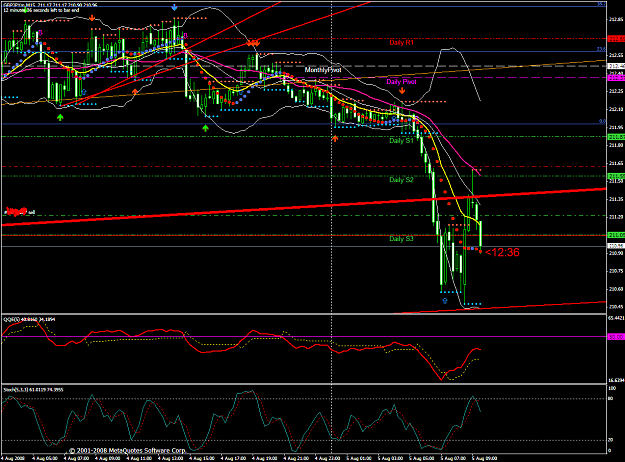Click the 212.10 price scale label
Viewport: 625px width, 462px height.
point(616,109)
